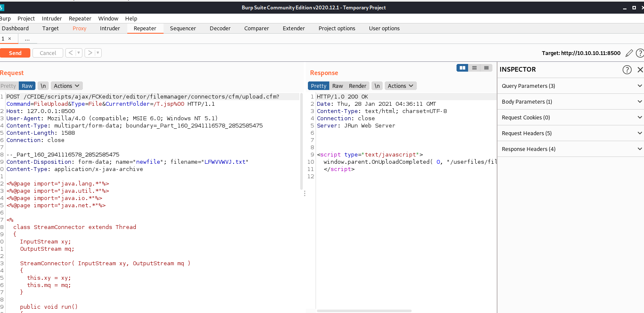Edit target with the pencil icon
This screenshot has height=313, width=644.
(629, 53)
